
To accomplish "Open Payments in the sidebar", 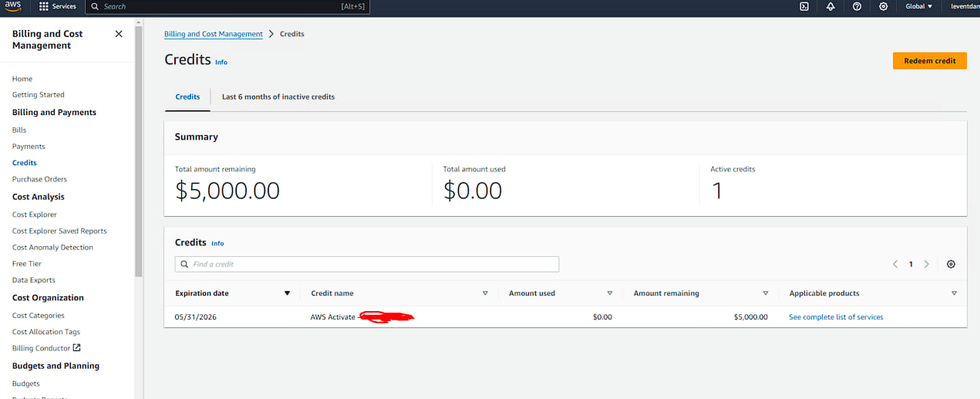I will (29, 147).
